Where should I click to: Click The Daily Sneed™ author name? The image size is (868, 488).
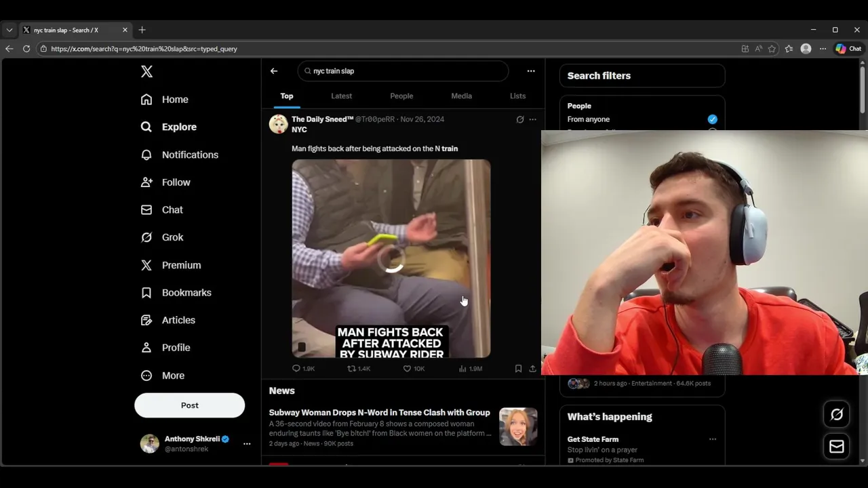(322, 119)
